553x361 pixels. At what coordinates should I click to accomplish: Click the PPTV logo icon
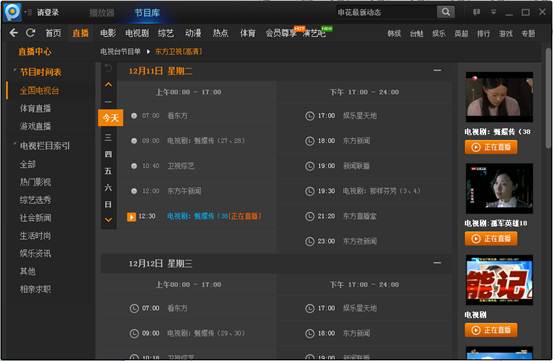point(12,11)
